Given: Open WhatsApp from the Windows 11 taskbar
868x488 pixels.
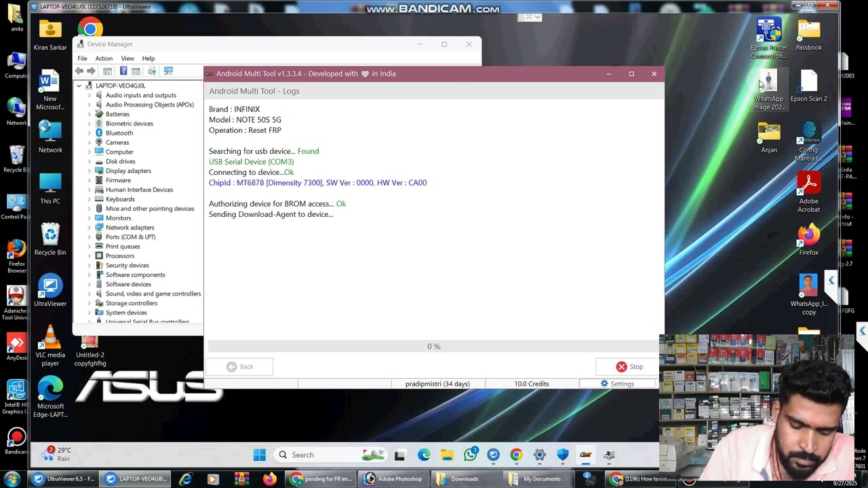Looking at the screenshot, I should click(x=471, y=455).
